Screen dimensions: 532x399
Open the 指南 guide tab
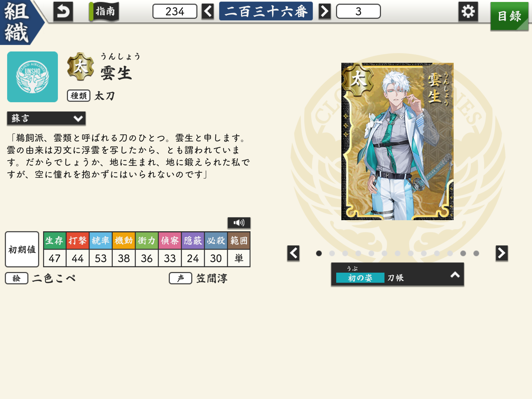pyautogui.click(x=104, y=11)
